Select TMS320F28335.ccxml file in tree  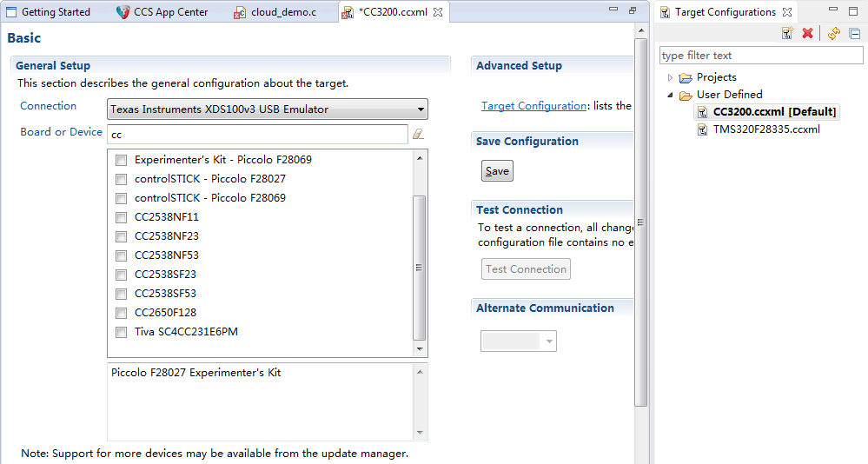pyautogui.click(x=759, y=129)
